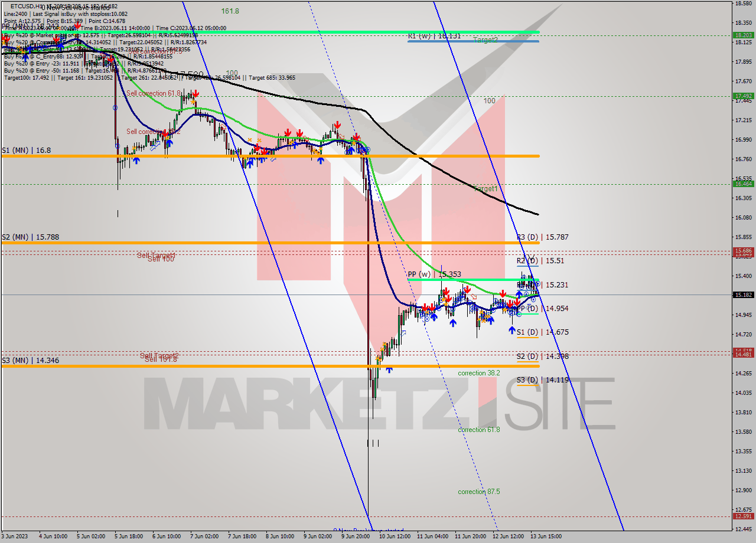Click the red 'Sell 100' label
This screenshot has height=543, width=756.
pos(161,259)
